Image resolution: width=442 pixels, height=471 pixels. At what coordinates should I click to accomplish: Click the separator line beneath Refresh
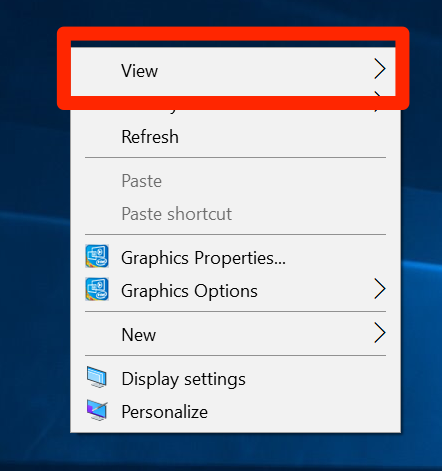click(x=235, y=157)
